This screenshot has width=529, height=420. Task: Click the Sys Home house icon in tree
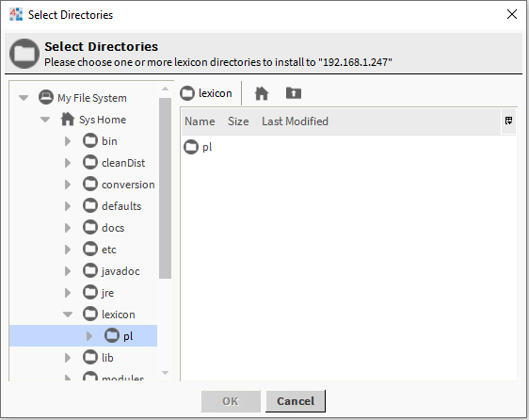click(68, 120)
